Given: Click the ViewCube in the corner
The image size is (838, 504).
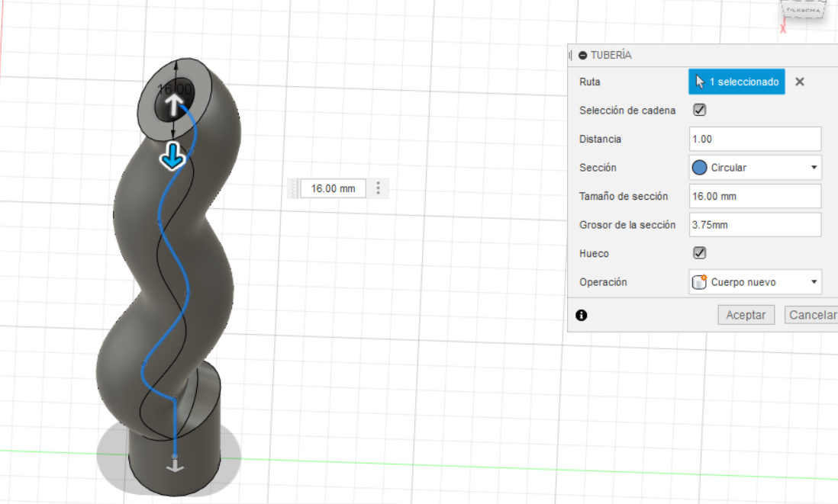Looking at the screenshot, I should point(801,10).
